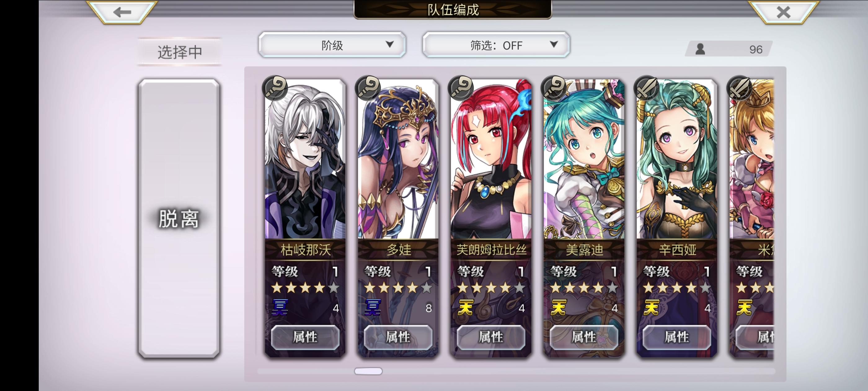Click the 天 attribute icon on 美露迪
The image size is (868, 391).
(558, 307)
